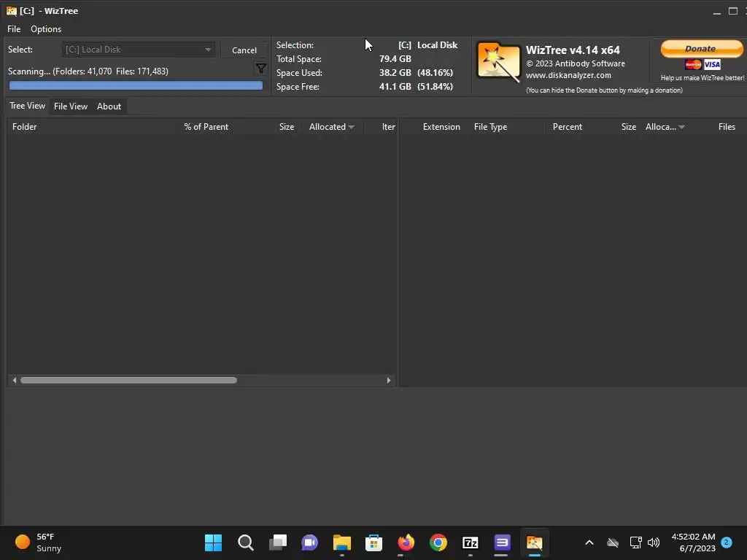Open Google Chrome from taskbar

(x=438, y=542)
